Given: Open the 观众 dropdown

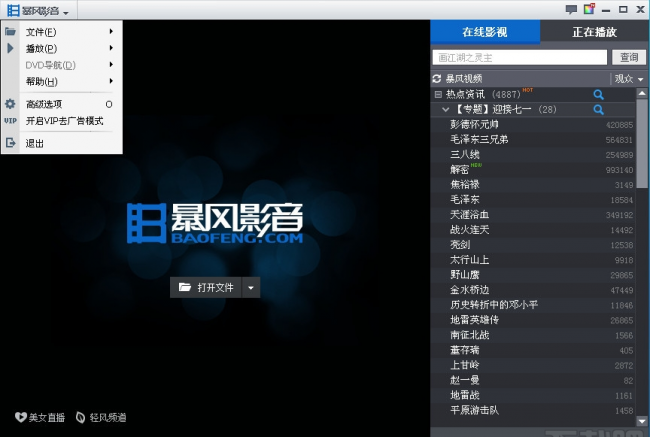Looking at the screenshot, I should coord(629,79).
